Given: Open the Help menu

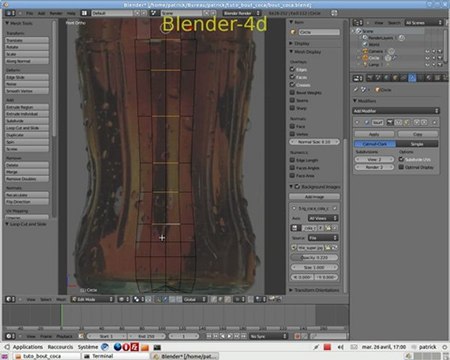Looking at the screenshot, I should coord(71,13).
